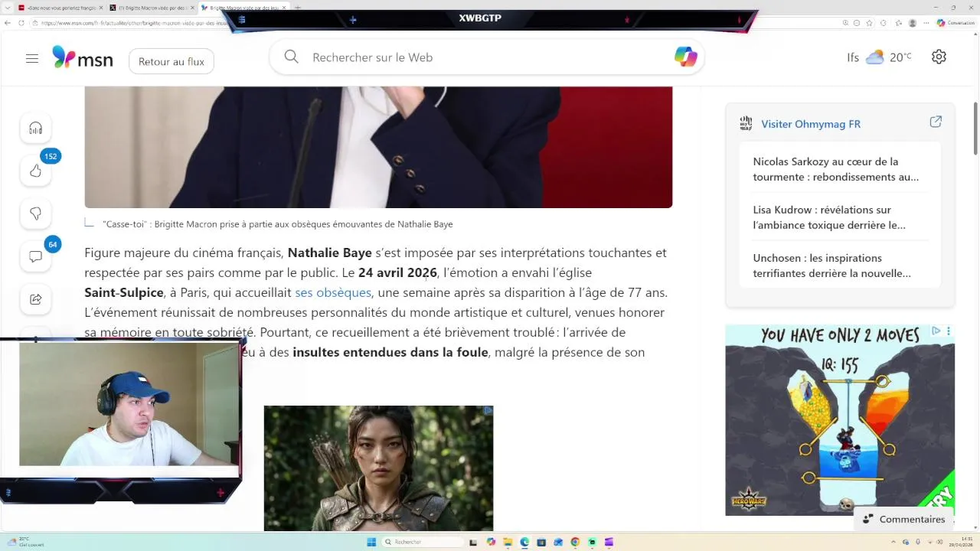Click the image caption 'Casse-toi' text

pyautogui.click(x=278, y=224)
